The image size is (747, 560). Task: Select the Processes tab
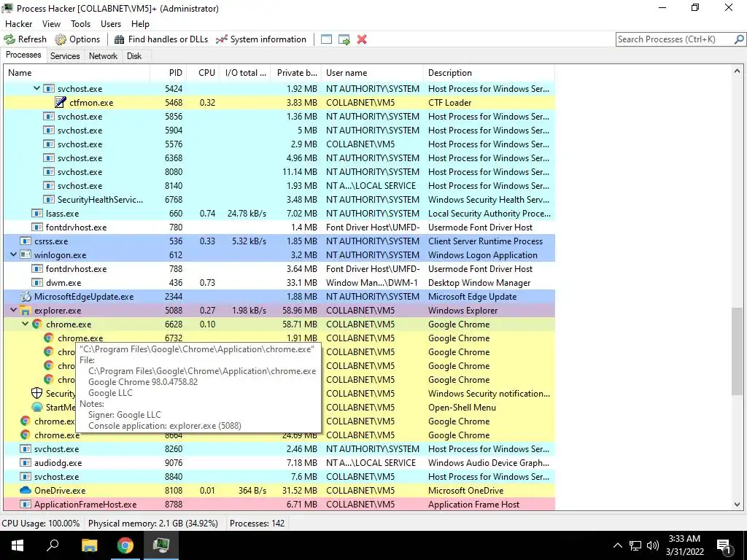[x=23, y=55]
